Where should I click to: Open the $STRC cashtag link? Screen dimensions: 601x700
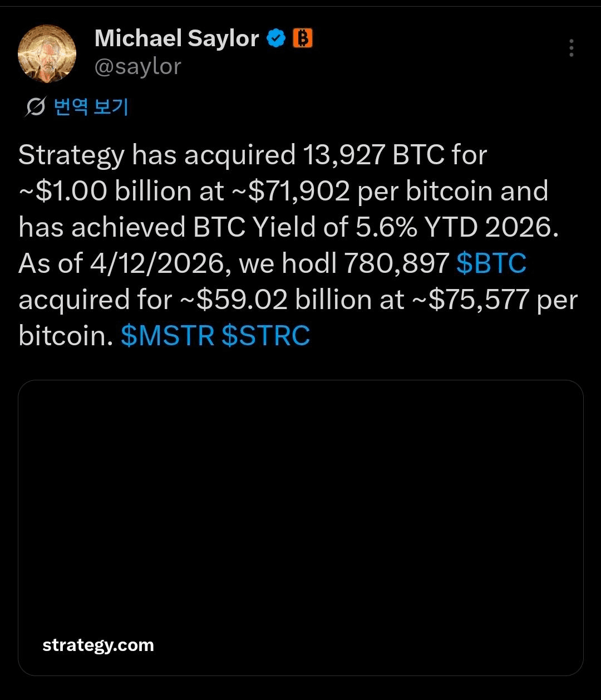(265, 336)
